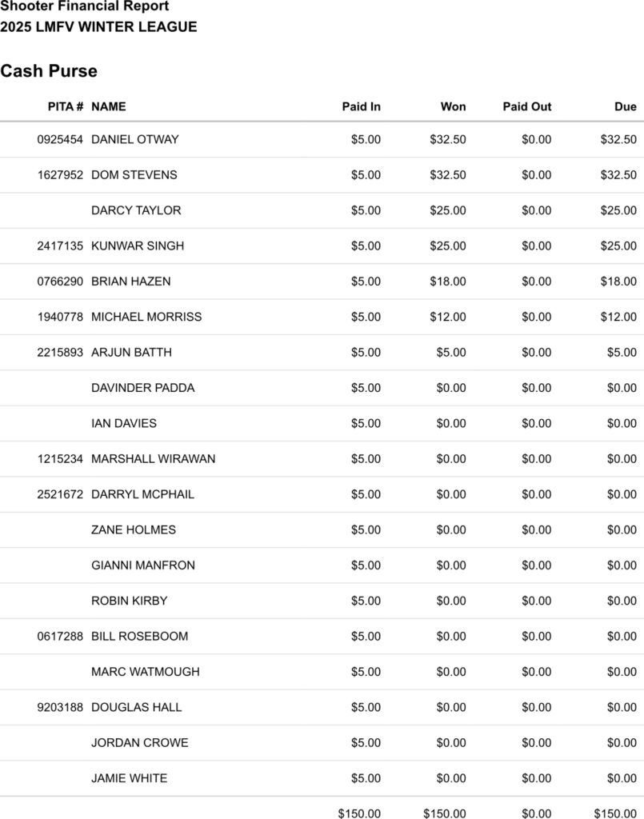
Task: Click the NAME column header
Action: pos(109,106)
